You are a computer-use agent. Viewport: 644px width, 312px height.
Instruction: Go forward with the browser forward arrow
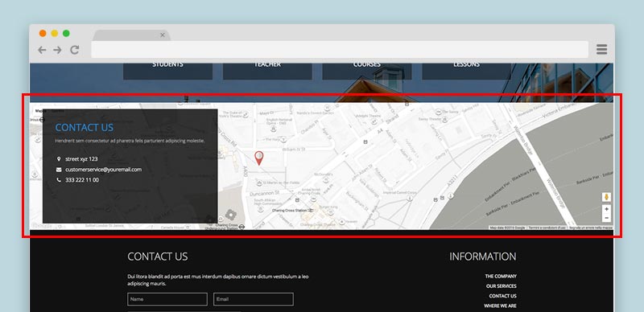click(57, 50)
